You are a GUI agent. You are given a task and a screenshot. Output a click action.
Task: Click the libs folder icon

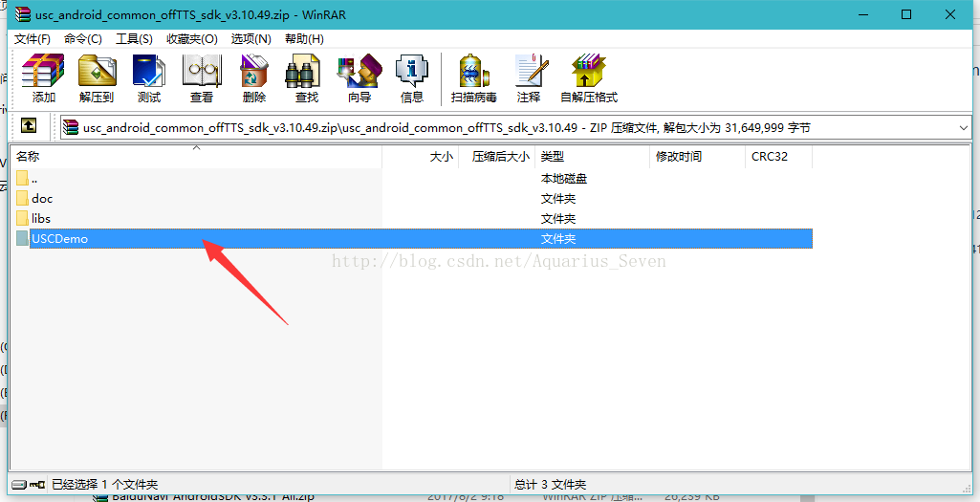tap(23, 218)
